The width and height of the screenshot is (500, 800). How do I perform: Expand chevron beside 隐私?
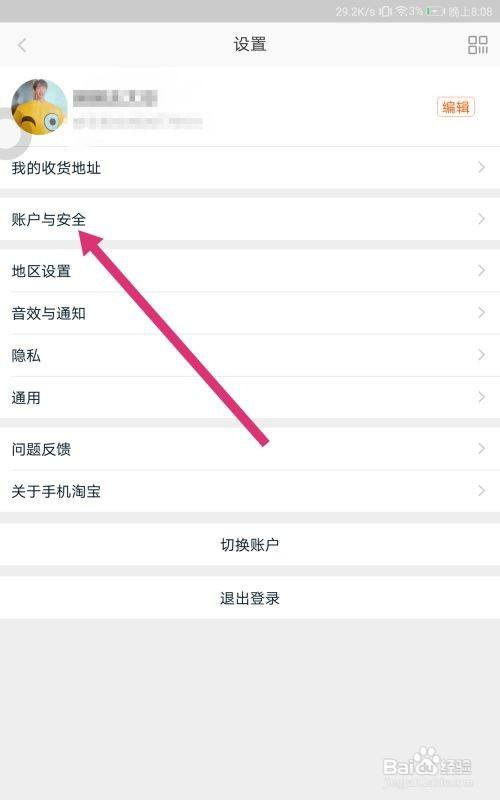pyautogui.click(x=481, y=355)
